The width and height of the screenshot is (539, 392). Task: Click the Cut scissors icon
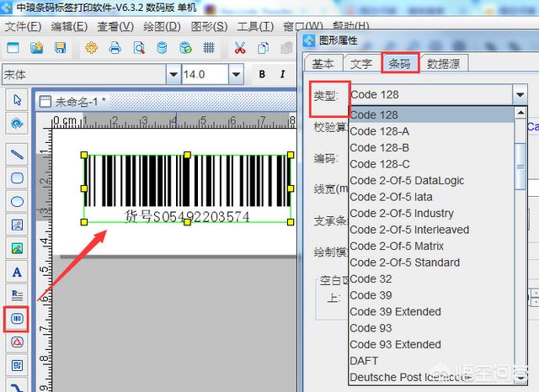[x=240, y=47]
